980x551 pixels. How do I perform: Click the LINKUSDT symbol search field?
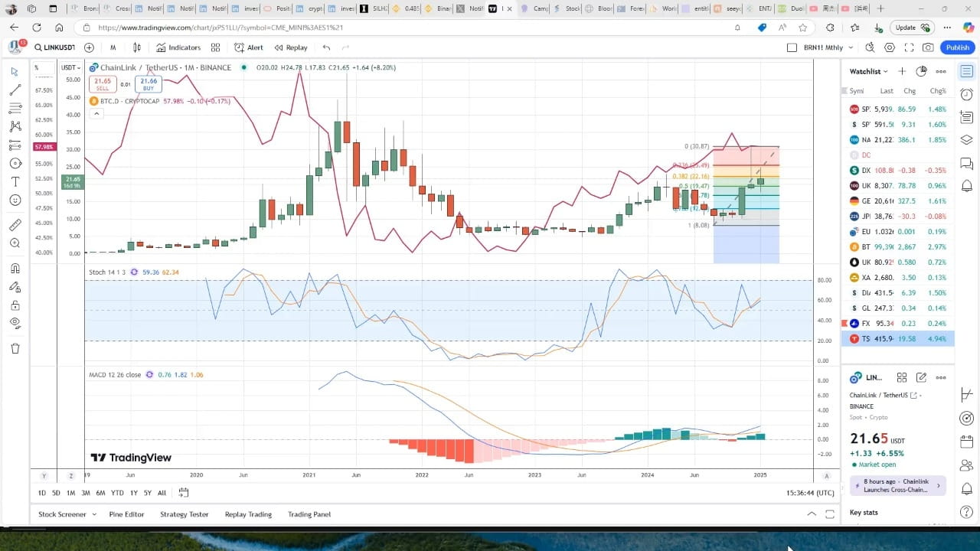(x=54, y=47)
